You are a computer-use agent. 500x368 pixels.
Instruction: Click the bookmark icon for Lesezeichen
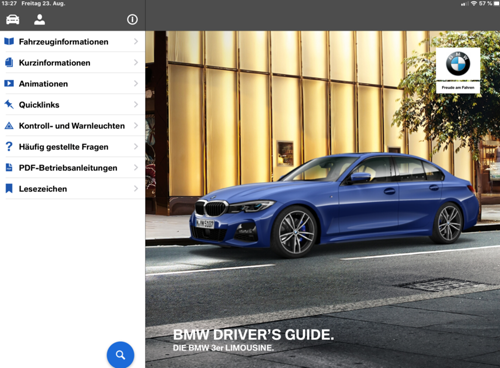[9, 188]
